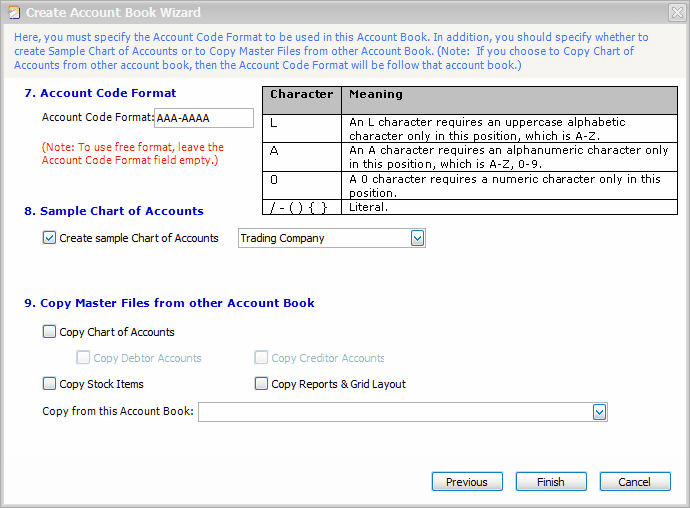Click the Meaning column header
This screenshot has height=508, width=690.
click(x=510, y=95)
